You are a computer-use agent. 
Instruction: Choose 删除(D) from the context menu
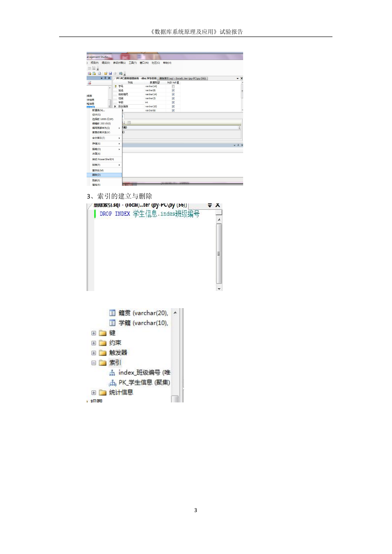click(x=104, y=175)
